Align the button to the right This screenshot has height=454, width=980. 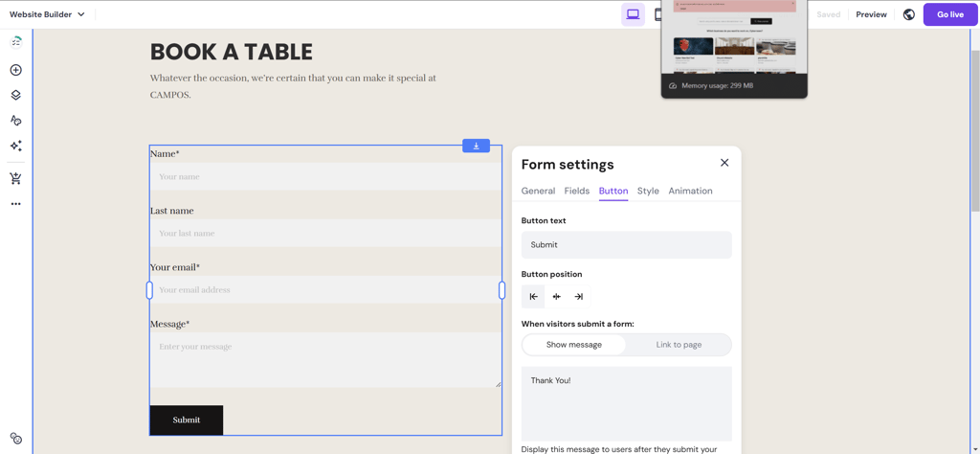pos(579,296)
